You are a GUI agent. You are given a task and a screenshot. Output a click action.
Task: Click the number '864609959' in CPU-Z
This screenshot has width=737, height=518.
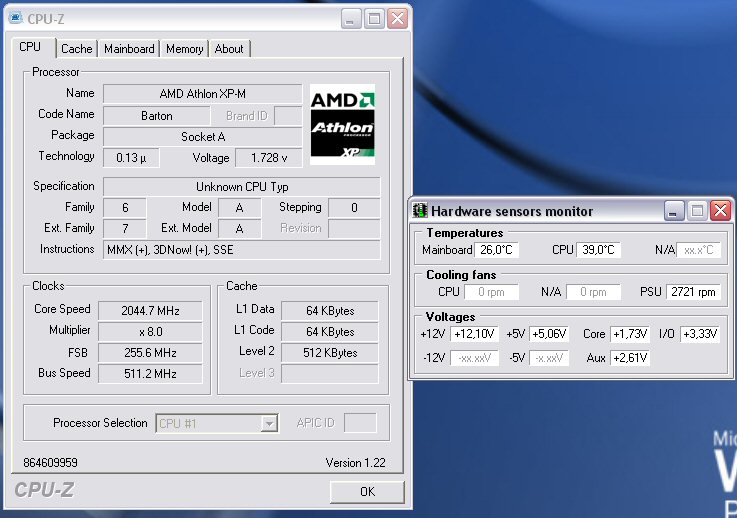tap(50, 463)
